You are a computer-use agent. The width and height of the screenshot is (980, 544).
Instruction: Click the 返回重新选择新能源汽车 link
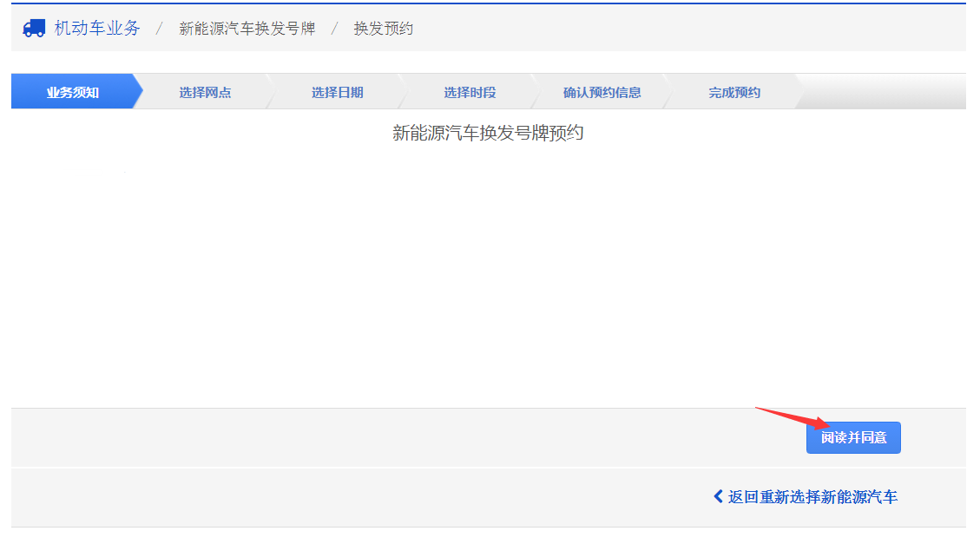(x=812, y=497)
